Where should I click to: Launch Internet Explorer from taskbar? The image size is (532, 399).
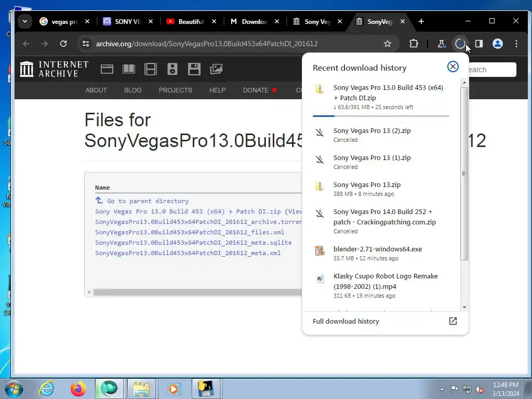[46, 389]
